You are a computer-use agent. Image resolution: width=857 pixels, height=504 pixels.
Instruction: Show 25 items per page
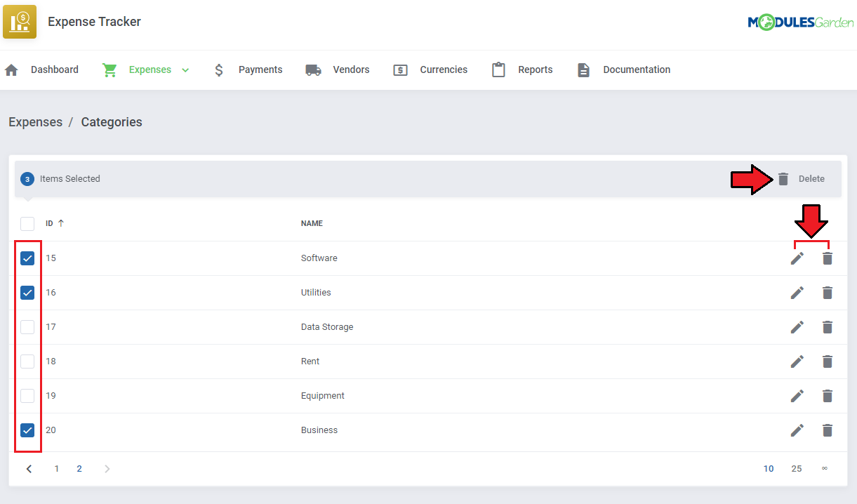[x=797, y=469]
